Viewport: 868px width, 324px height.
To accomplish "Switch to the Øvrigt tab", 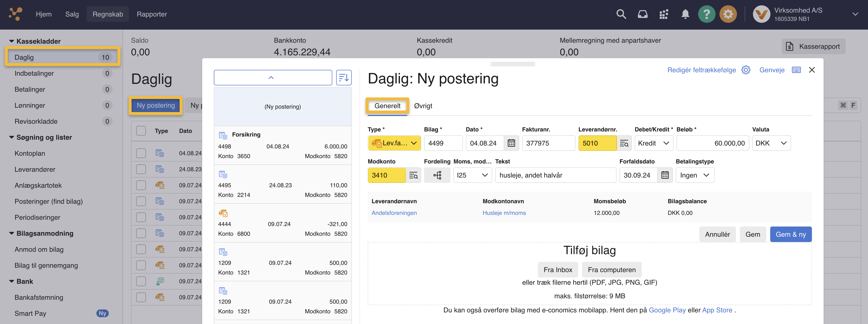I will (423, 105).
